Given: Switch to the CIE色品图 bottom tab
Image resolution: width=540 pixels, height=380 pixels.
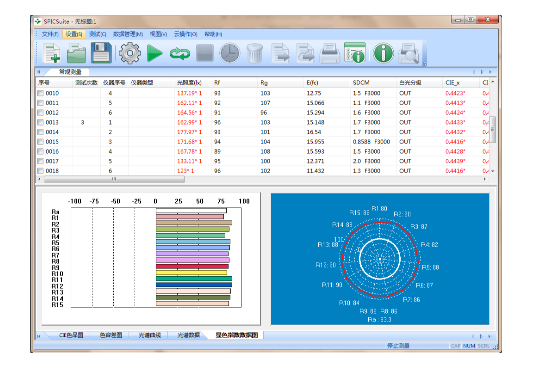Looking at the screenshot, I should click(x=71, y=335).
